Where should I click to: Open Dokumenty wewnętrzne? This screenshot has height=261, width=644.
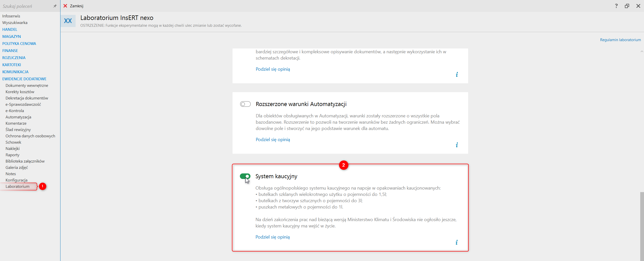tap(27, 85)
